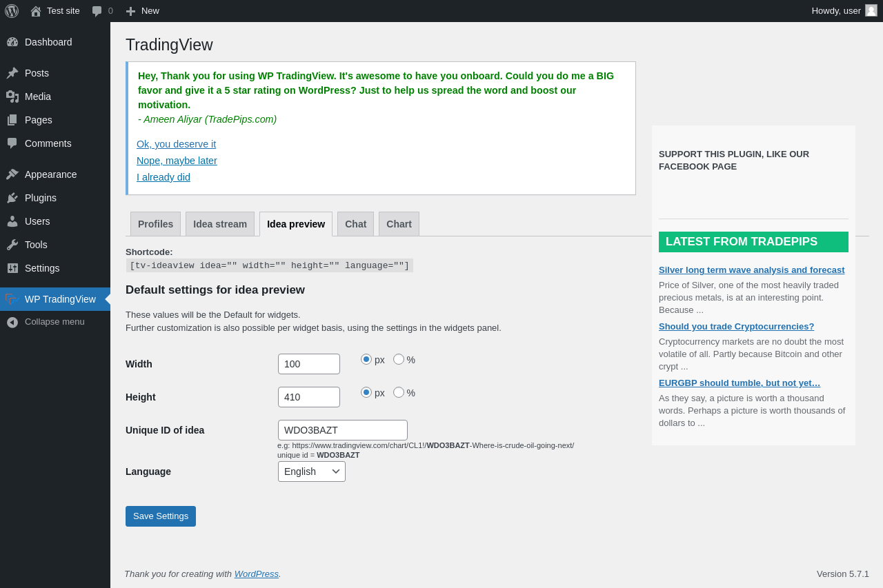Open Appearance in the sidebar menu

[x=55, y=174]
